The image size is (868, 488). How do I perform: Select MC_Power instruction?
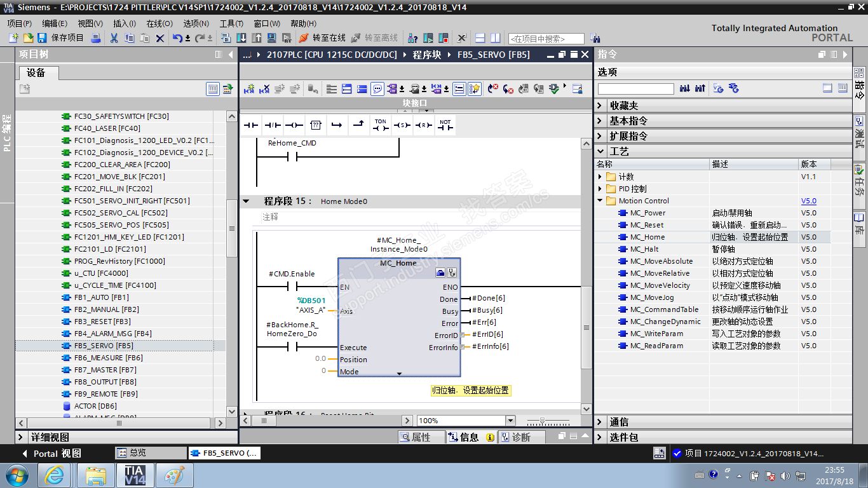[x=648, y=213]
